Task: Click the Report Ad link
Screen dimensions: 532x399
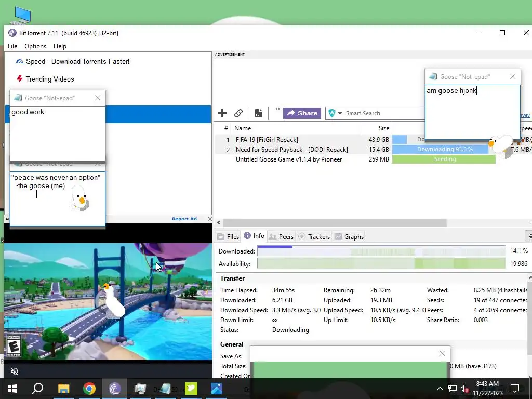Action: point(184,219)
